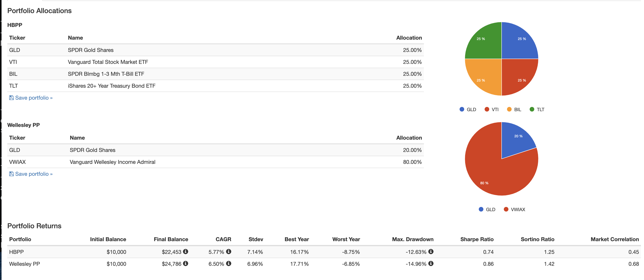
Task: Click info icon next to HBPP final balance
Action: (186, 252)
